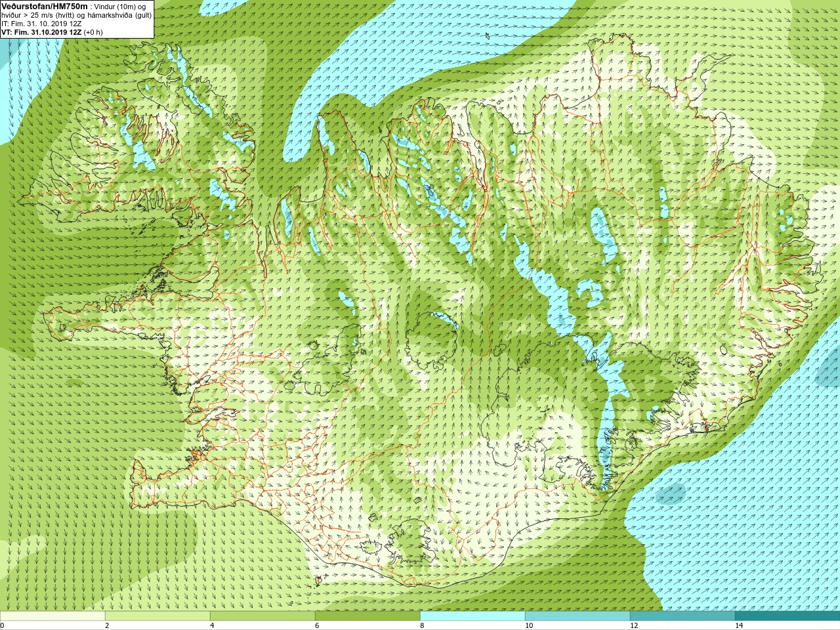
Task: Click the 'hviður > 25 m/s' caption line
Action: click(76, 15)
